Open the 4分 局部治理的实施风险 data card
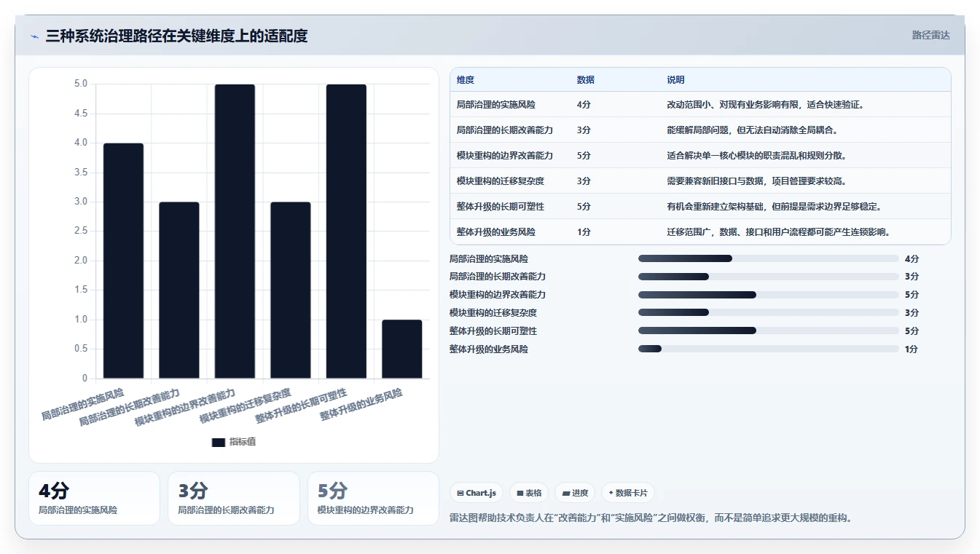 (94, 498)
